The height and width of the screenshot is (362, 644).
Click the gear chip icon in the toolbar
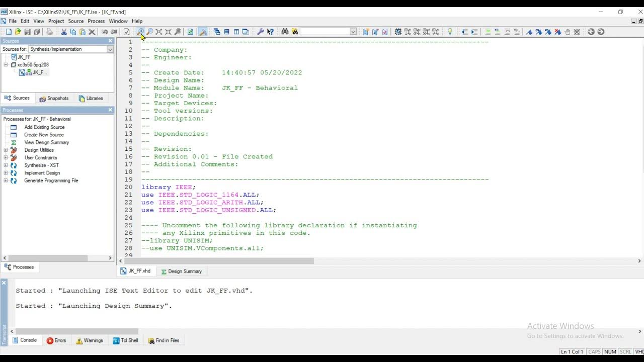(x=398, y=32)
